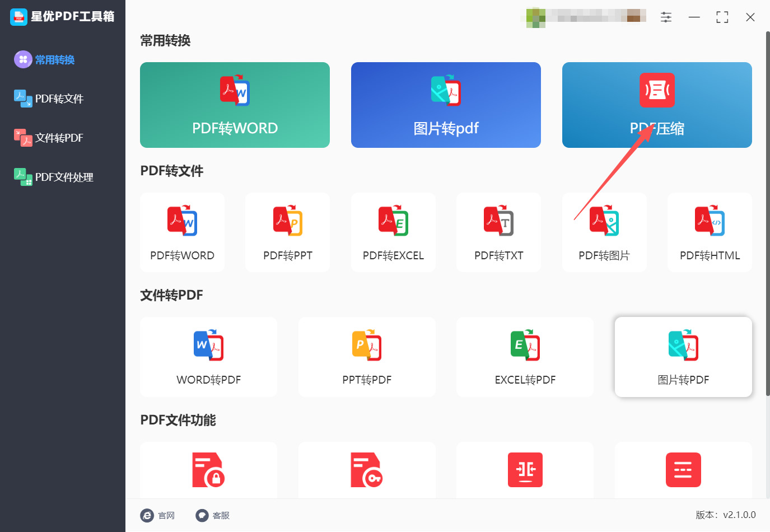Viewport: 770px width, 532px height.
Task: Open the PDF文件处理 sidebar section
Action: coord(54,177)
